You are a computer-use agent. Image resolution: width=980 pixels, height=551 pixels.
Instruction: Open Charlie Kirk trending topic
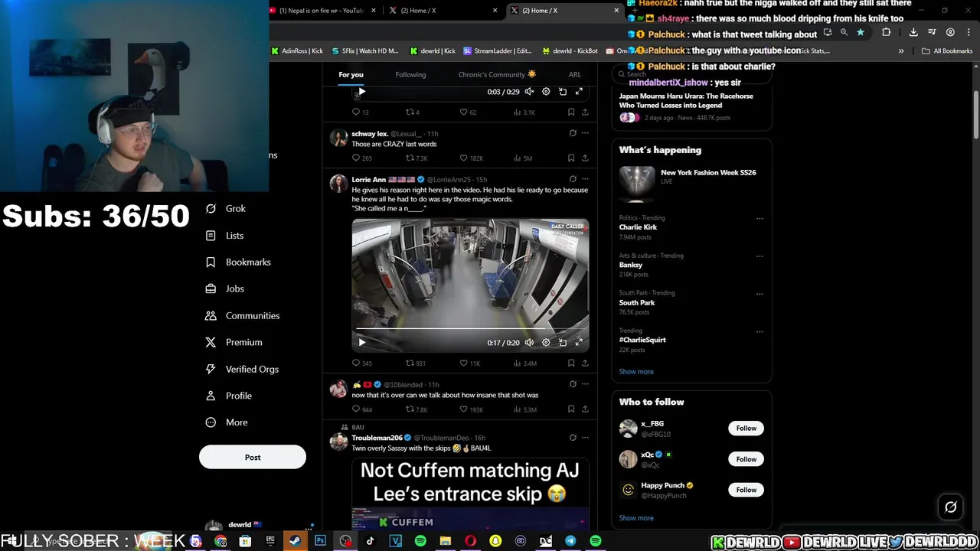(x=638, y=227)
